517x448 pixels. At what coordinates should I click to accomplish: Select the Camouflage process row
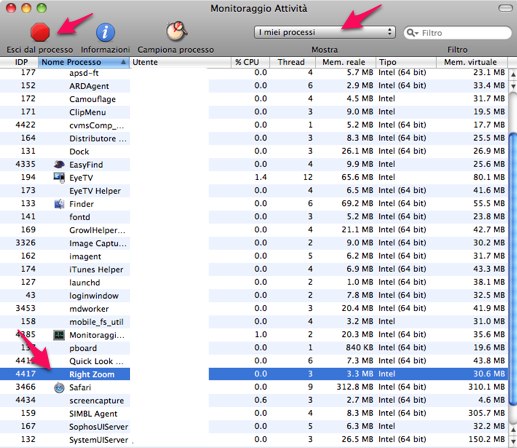click(253, 99)
